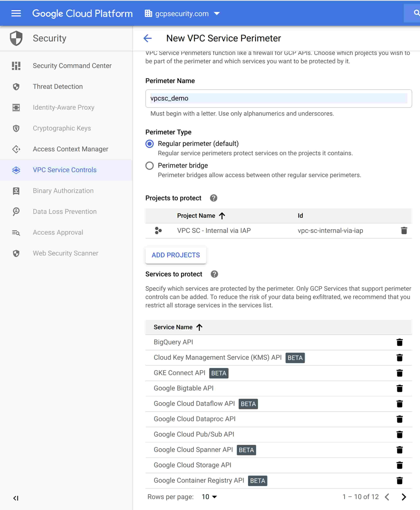This screenshot has width=420, height=510.
Task: Click the VPC Service Controls icon
Action: tap(16, 170)
